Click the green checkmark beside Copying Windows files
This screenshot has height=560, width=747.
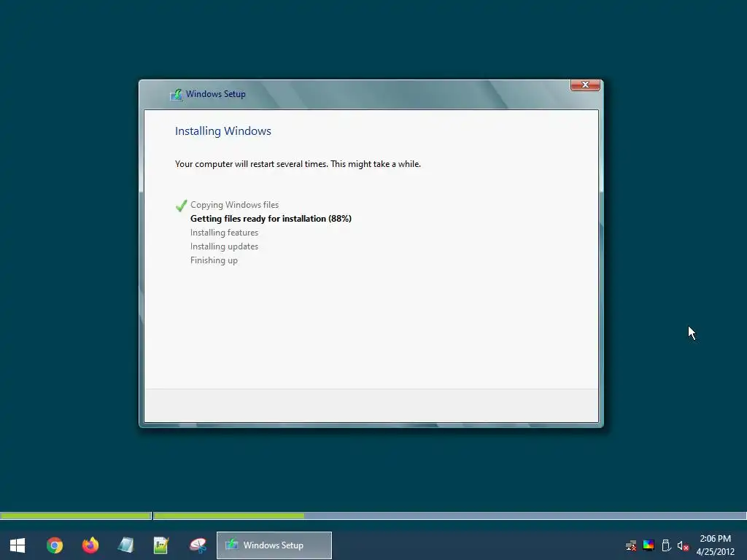181,205
